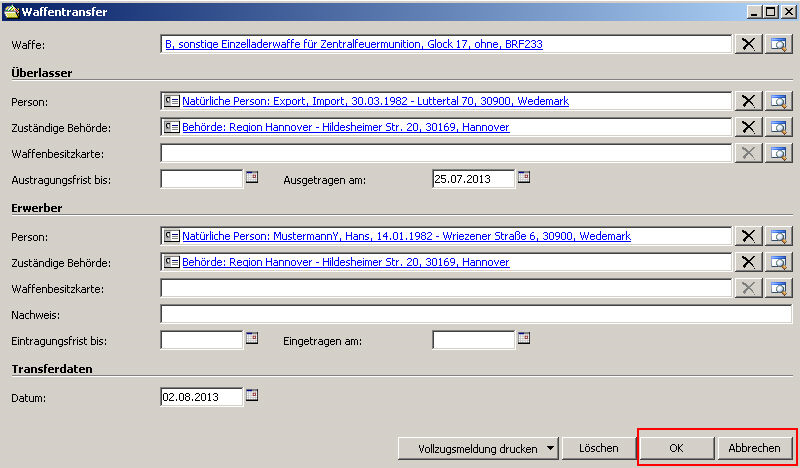
Task: Confirm the transfer with OK
Action: coord(676,449)
